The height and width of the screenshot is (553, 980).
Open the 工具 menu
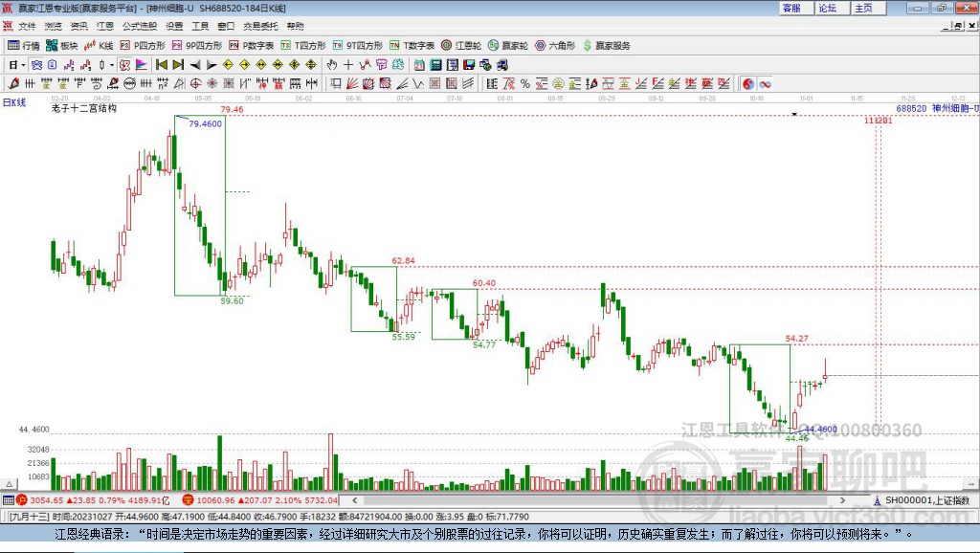coord(200,26)
